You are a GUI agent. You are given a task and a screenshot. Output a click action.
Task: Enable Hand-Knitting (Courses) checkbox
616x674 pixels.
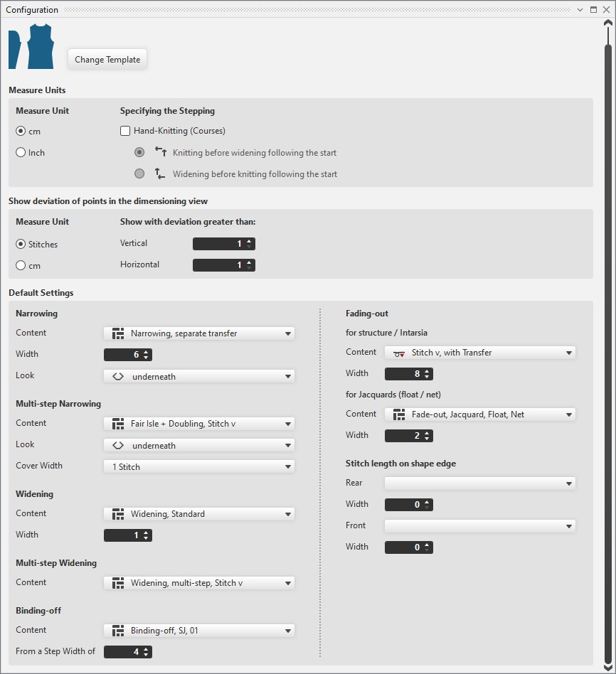point(125,131)
